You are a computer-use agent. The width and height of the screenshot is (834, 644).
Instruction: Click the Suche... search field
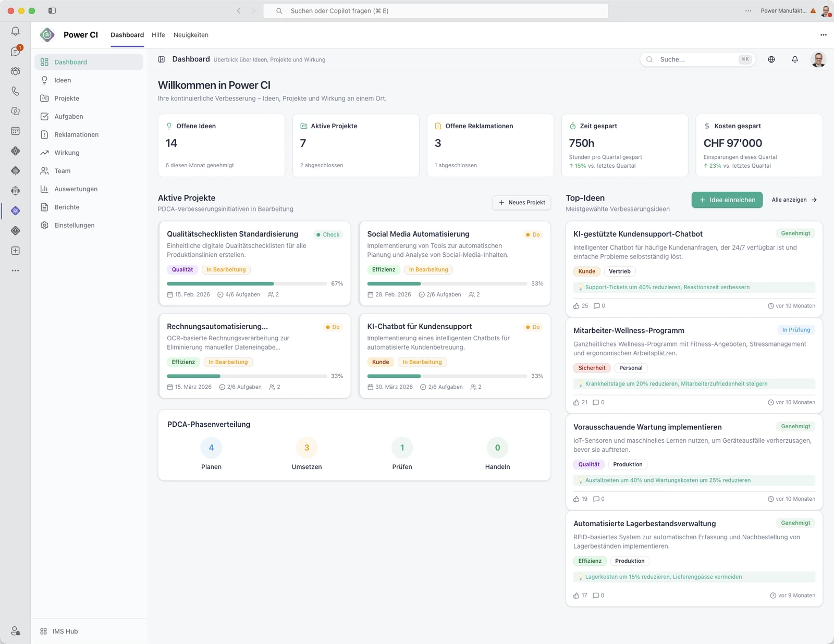698,59
